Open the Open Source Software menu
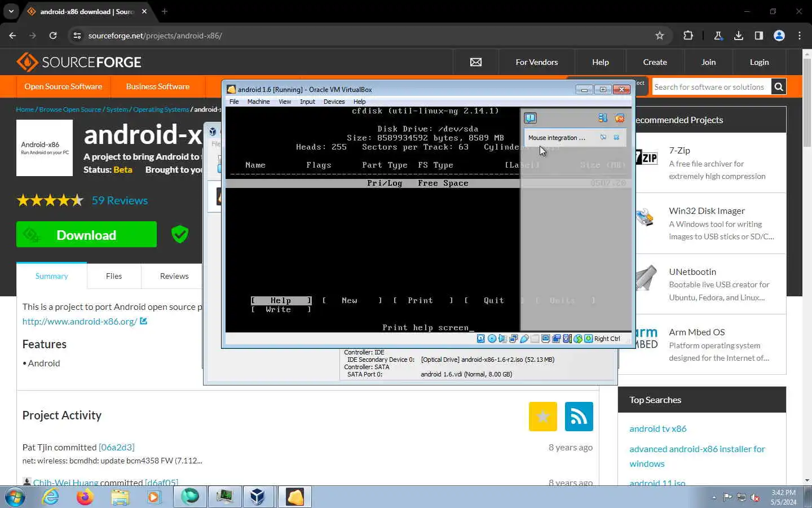This screenshot has height=508, width=812. 63,86
